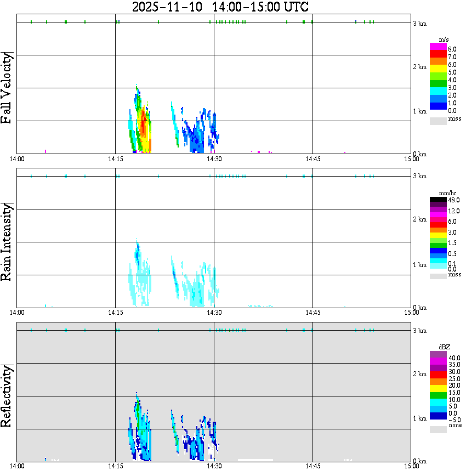This screenshot has width=466, height=476.
Task: Pick the orange swatch in the Reflectivity legend
Action: (438, 382)
